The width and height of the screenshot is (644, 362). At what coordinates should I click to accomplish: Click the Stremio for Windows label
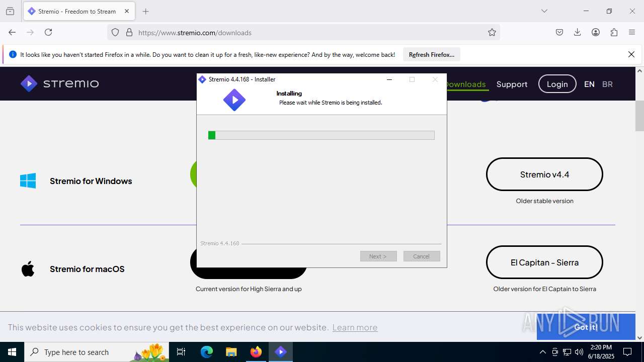click(x=91, y=181)
